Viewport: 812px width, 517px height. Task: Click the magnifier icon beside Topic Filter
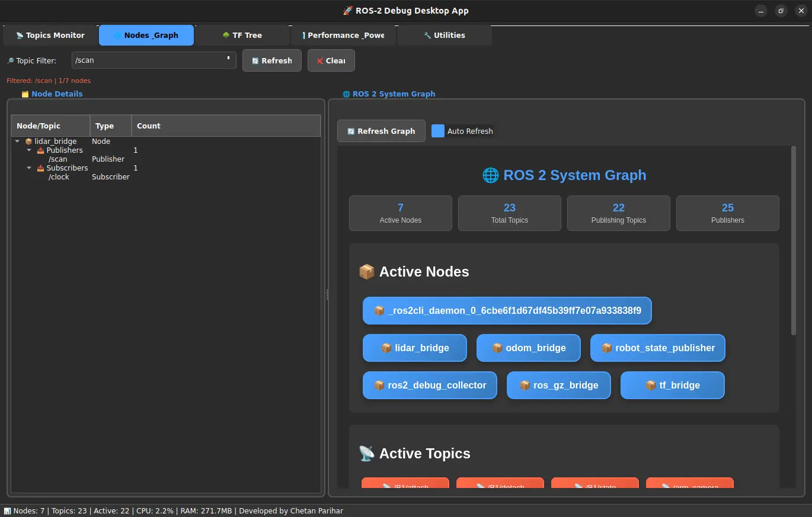[10, 61]
